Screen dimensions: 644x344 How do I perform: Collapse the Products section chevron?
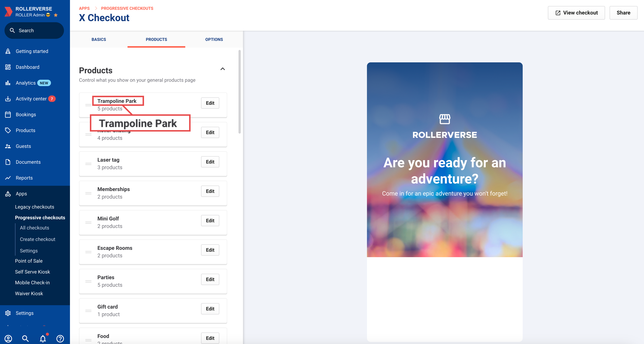pyautogui.click(x=223, y=69)
